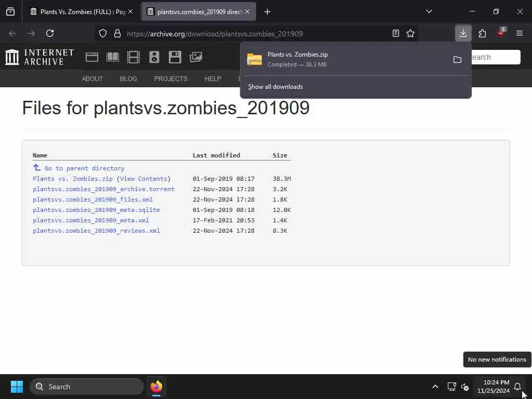Click the Name column header
This screenshot has height=399, width=532.
(40, 155)
